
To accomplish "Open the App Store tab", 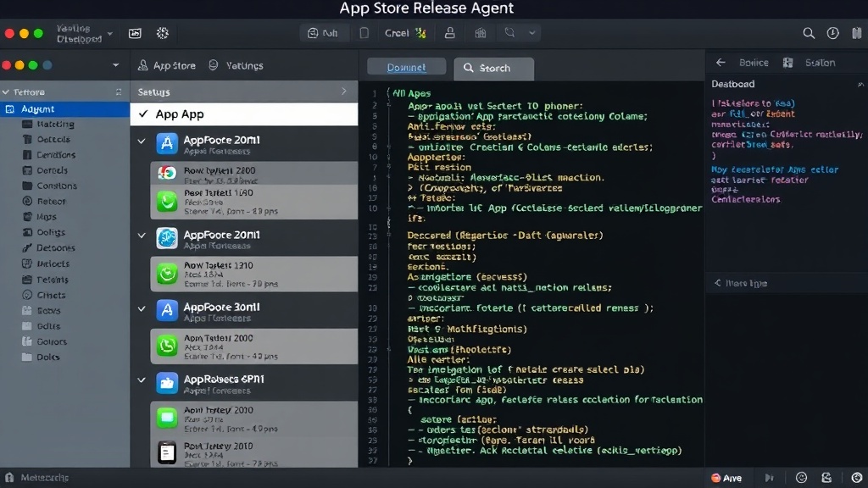I will 167,65.
